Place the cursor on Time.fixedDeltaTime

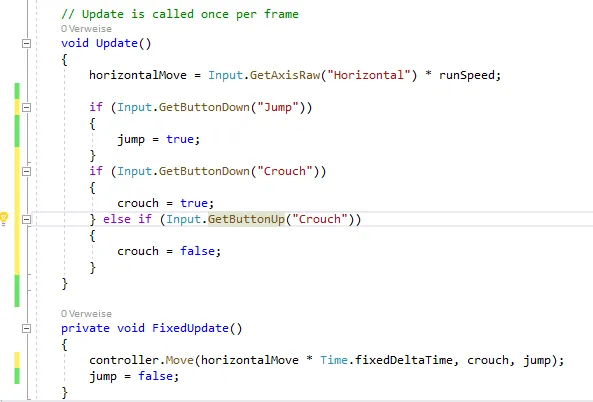pyautogui.click(x=386, y=360)
